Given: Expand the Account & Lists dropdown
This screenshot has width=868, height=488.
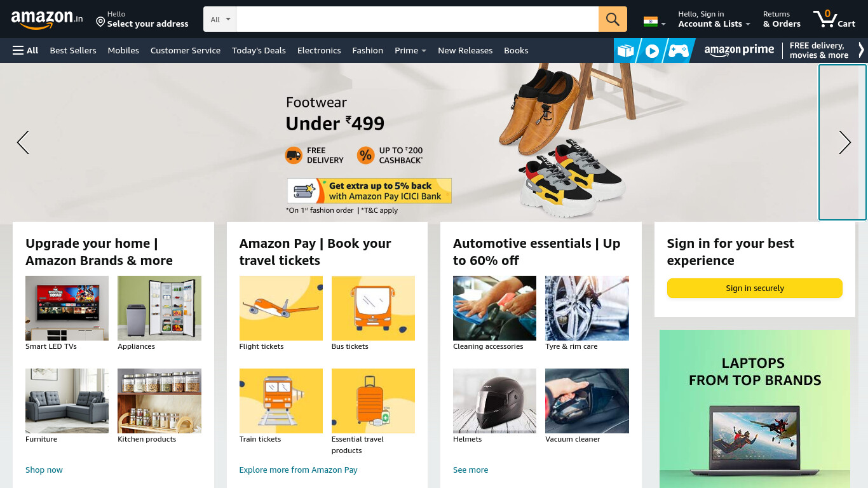Looking at the screenshot, I should (714, 19).
